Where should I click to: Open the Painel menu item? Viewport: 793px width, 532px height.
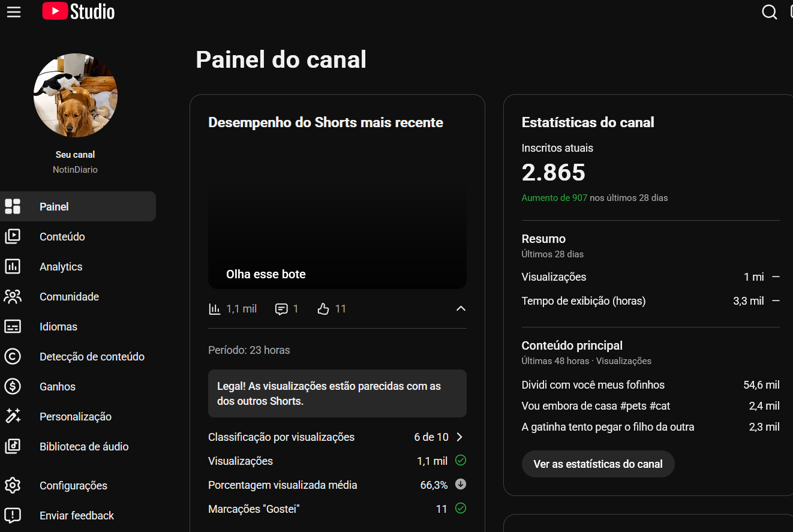[x=78, y=206]
